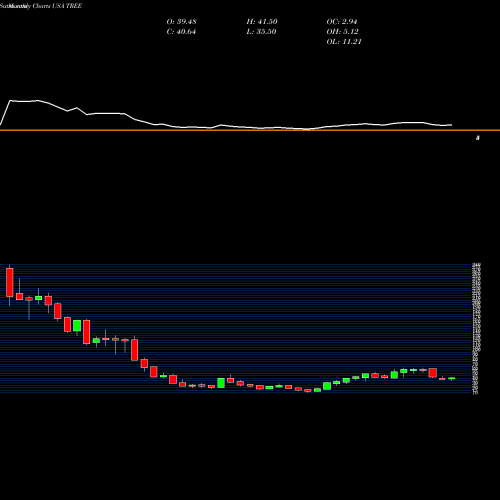
Task: Click the 'OH: 5.12' value
Action: click(x=342, y=32)
